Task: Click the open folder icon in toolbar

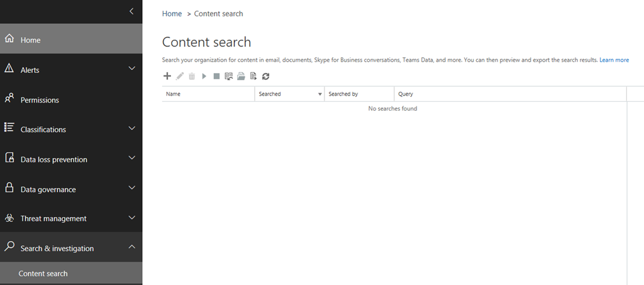Action: 241,76
